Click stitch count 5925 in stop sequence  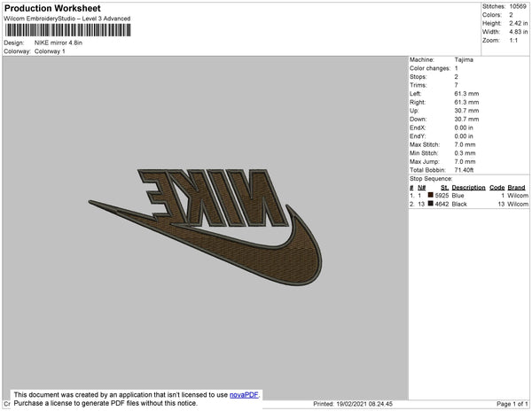[442, 196]
